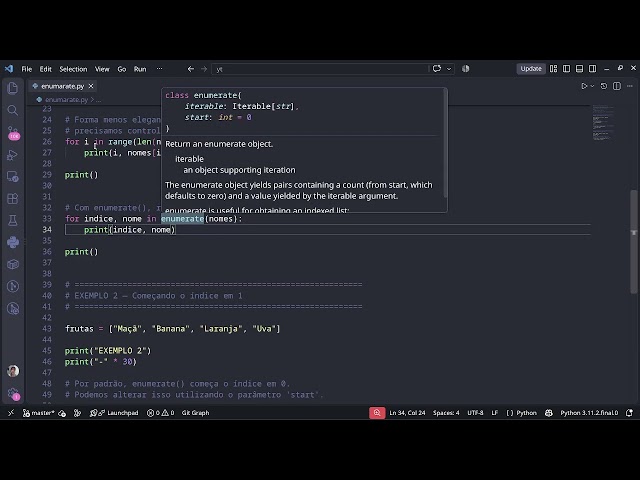Expand breadcrumb ellipsis after enumarate.py
The height and width of the screenshot is (480, 640).
click(98, 100)
